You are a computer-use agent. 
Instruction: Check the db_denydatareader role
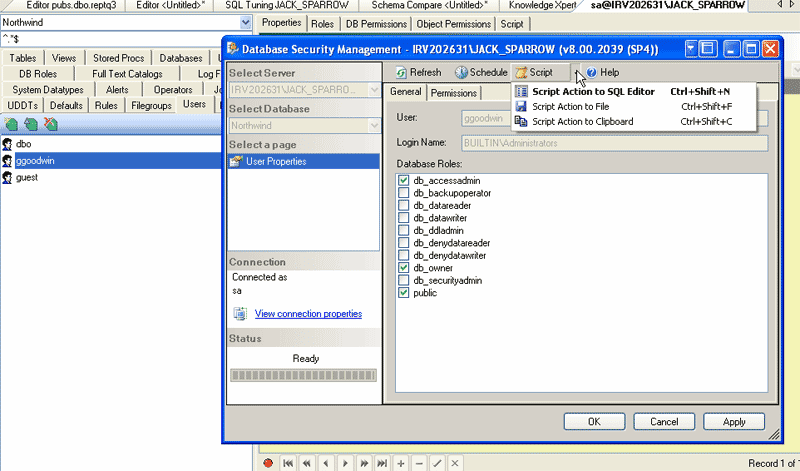(404, 243)
